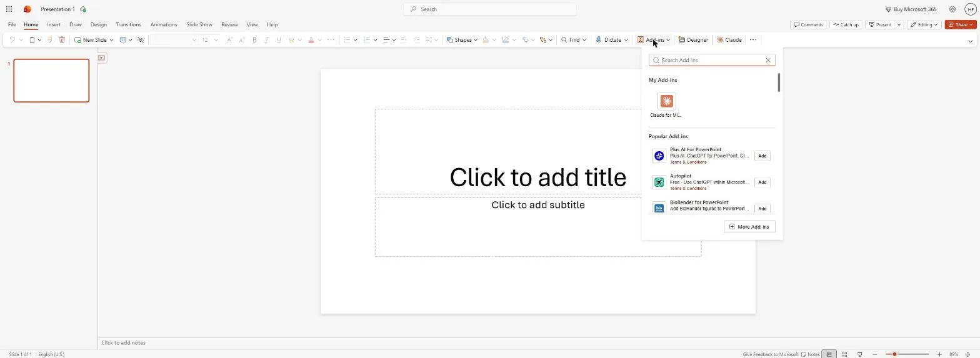Click the More Add-ins button
Viewport: 980px width, 358px height.
[x=749, y=227]
